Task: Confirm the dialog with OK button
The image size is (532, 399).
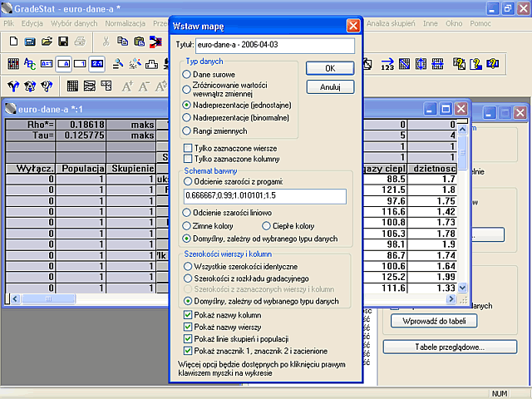Action: click(x=330, y=68)
